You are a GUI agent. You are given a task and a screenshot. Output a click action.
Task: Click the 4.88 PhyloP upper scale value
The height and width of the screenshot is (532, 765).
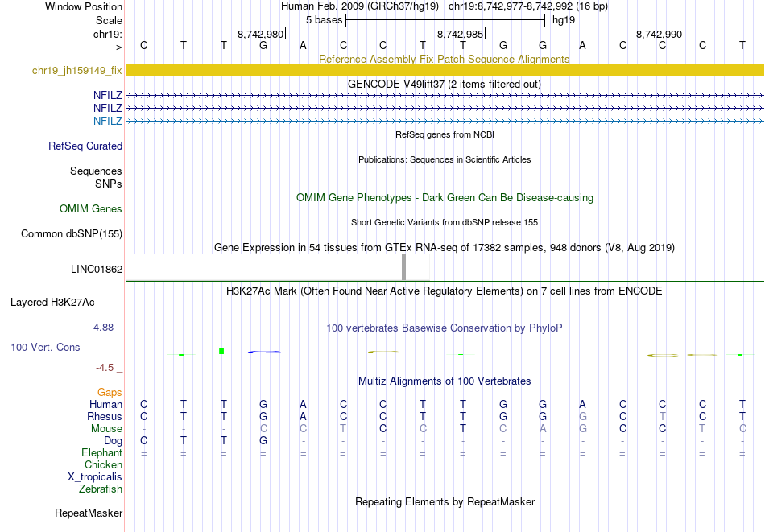point(104,328)
